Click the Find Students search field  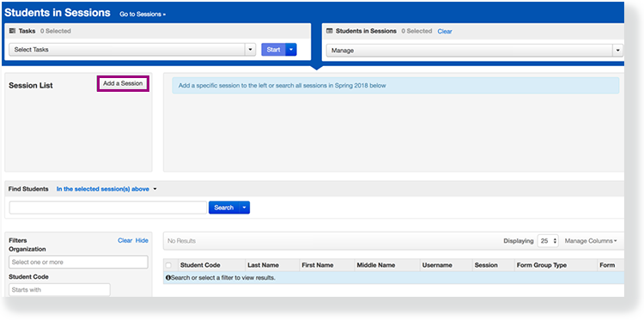click(x=108, y=208)
